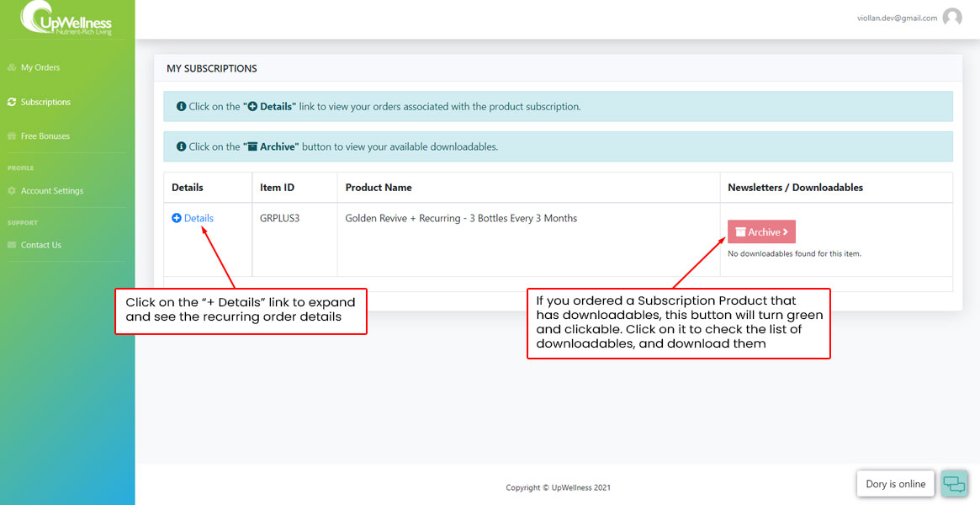Open Account Settings in sidebar

point(45,190)
